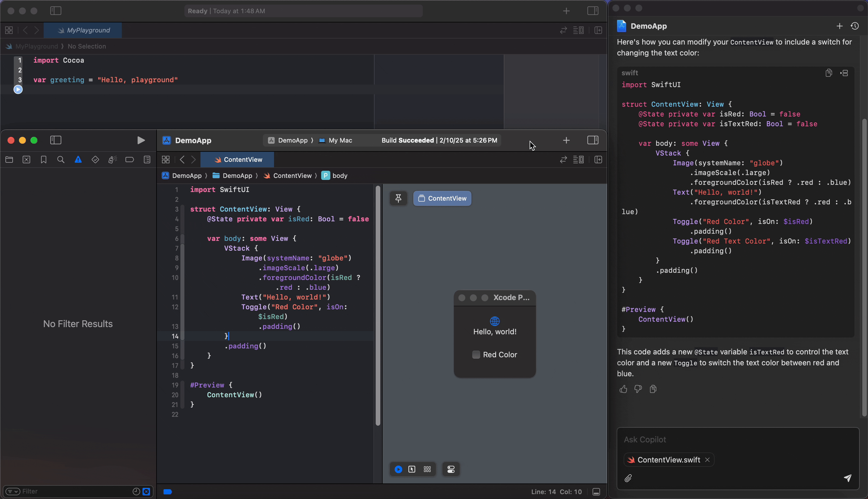Open the find navigator magnifier icon
The width and height of the screenshot is (868, 499).
point(61,160)
